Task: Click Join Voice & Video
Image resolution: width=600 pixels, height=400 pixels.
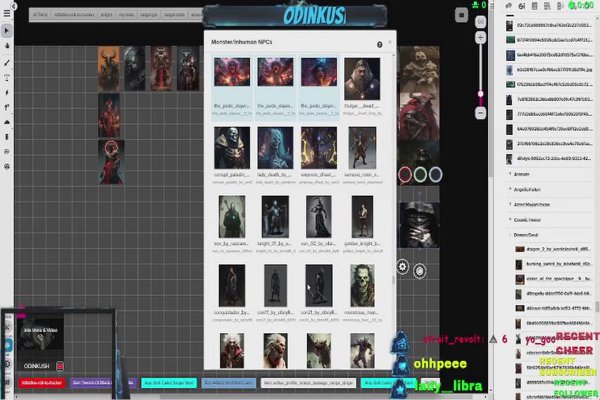Action: point(40,331)
